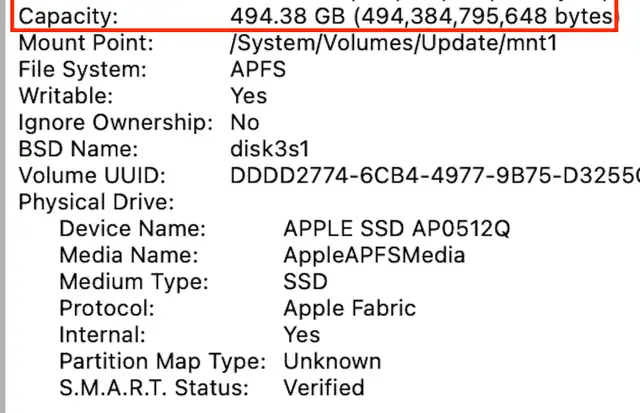Click the Device Name label

tap(133, 228)
